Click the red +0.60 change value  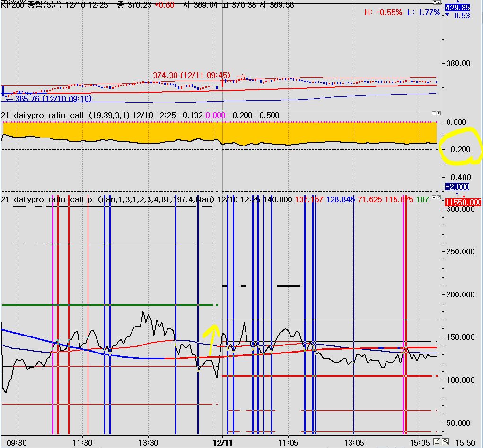pyautogui.click(x=164, y=5)
